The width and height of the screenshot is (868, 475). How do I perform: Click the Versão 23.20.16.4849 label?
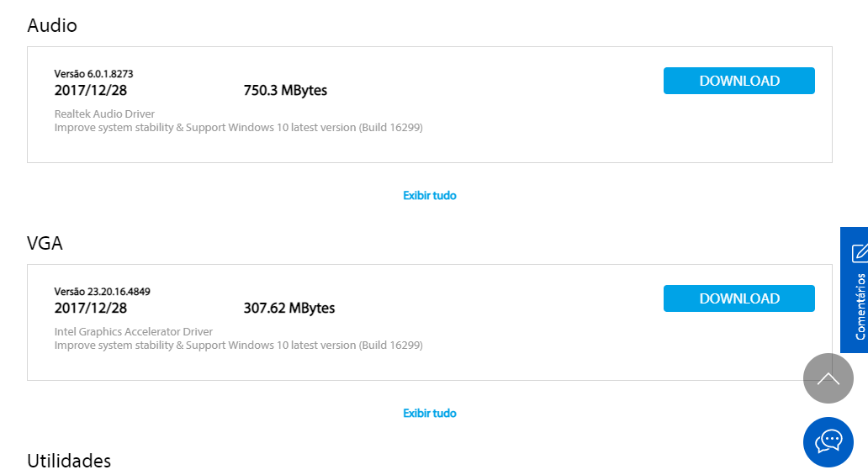pyautogui.click(x=103, y=291)
